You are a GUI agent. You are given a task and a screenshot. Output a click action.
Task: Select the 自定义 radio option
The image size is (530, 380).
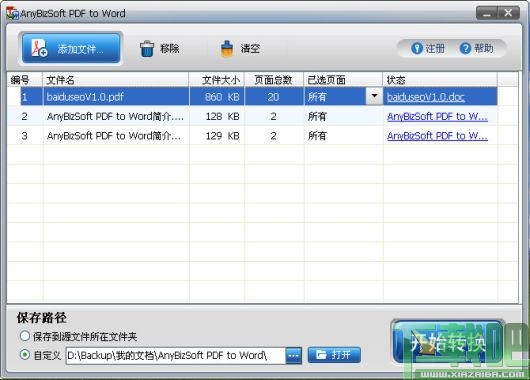pyautogui.click(x=25, y=355)
